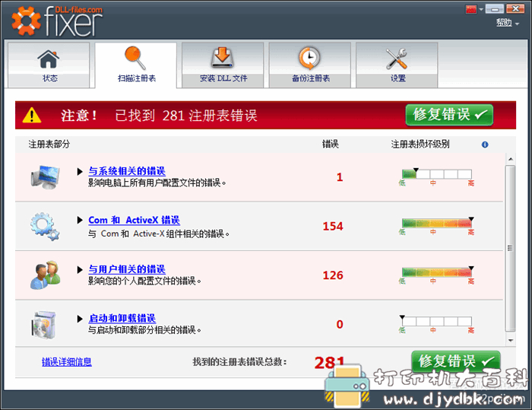
Task: Click the magnifier icon for 扫描注册表
Action: [135, 58]
